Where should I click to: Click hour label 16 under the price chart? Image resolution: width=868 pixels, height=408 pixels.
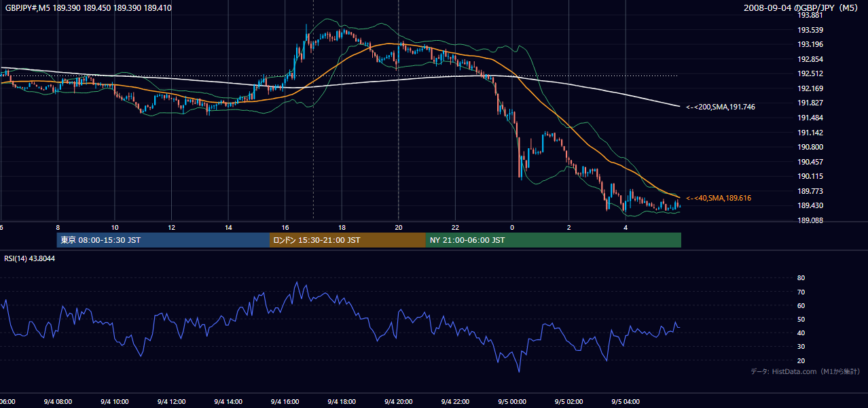point(285,228)
